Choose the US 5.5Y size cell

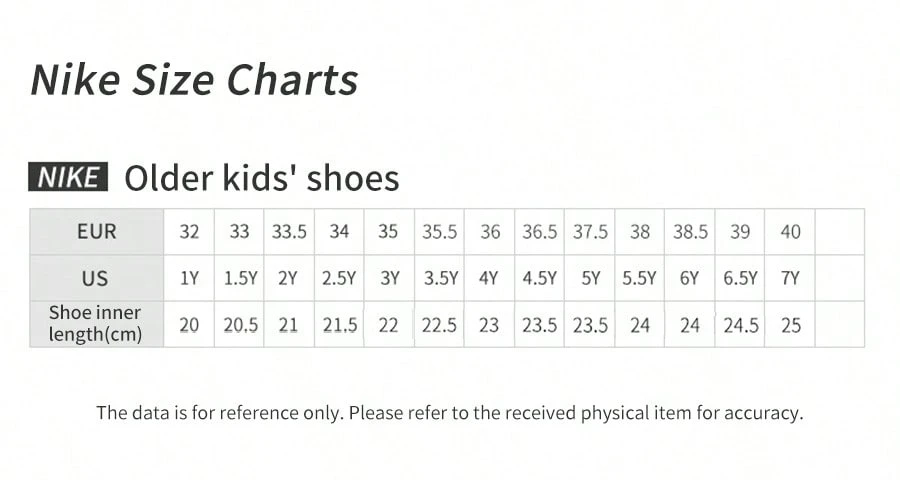click(640, 278)
